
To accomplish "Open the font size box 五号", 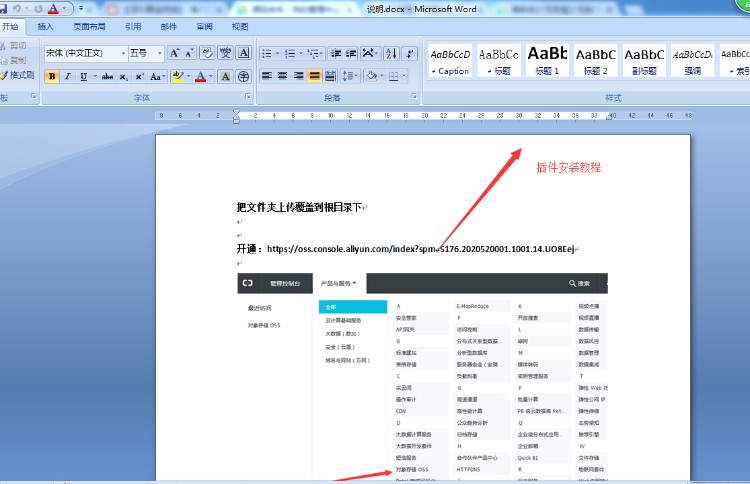I will click(x=146, y=53).
